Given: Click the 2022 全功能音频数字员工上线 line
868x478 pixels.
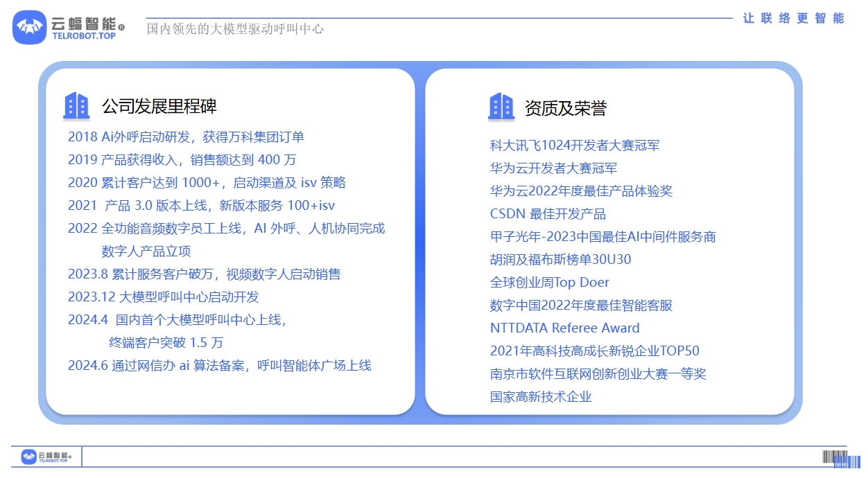Looking at the screenshot, I should [226, 228].
